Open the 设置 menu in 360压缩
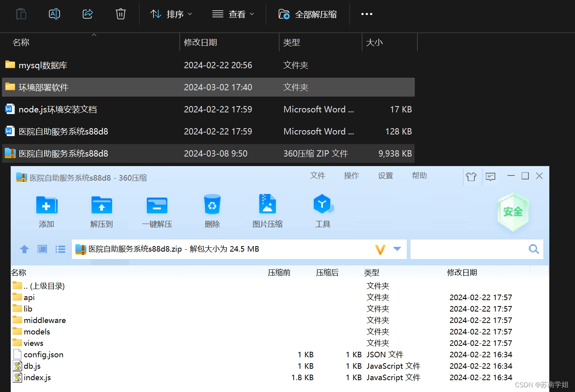Image resolution: width=575 pixels, height=392 pixels. [385, 176]
